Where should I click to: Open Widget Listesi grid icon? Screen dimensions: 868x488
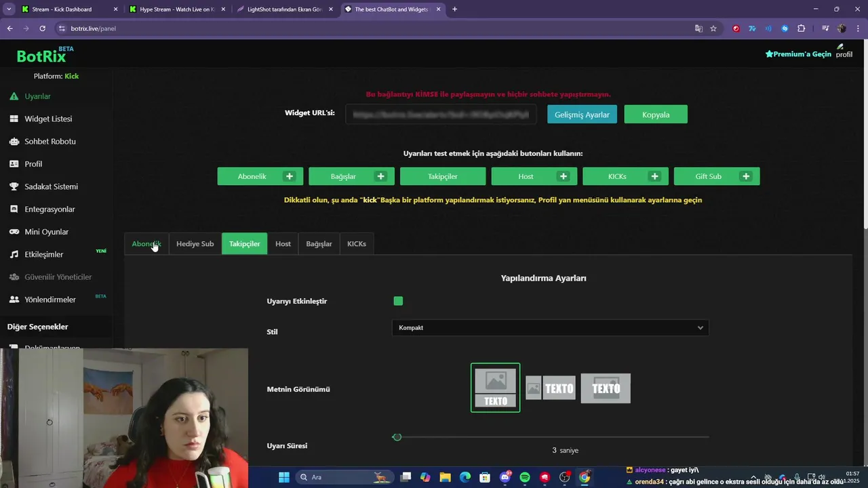tap(14, 119)
